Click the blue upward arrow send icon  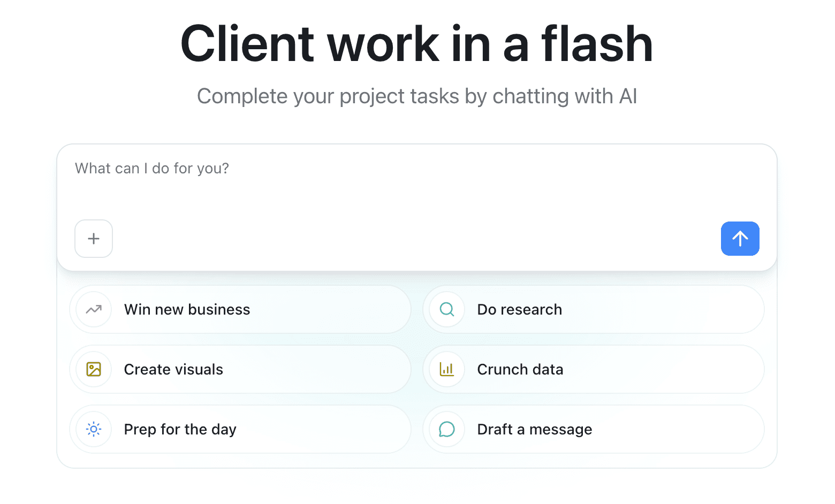740,239
